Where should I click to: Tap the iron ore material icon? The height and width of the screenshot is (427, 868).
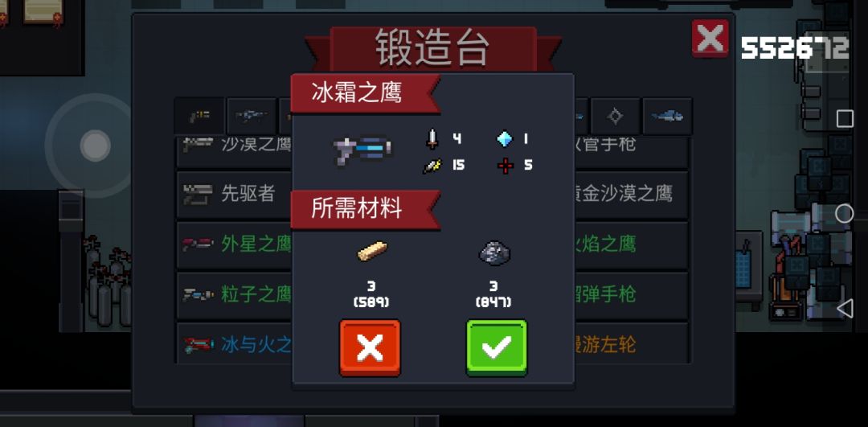click(x=493, y=253)
